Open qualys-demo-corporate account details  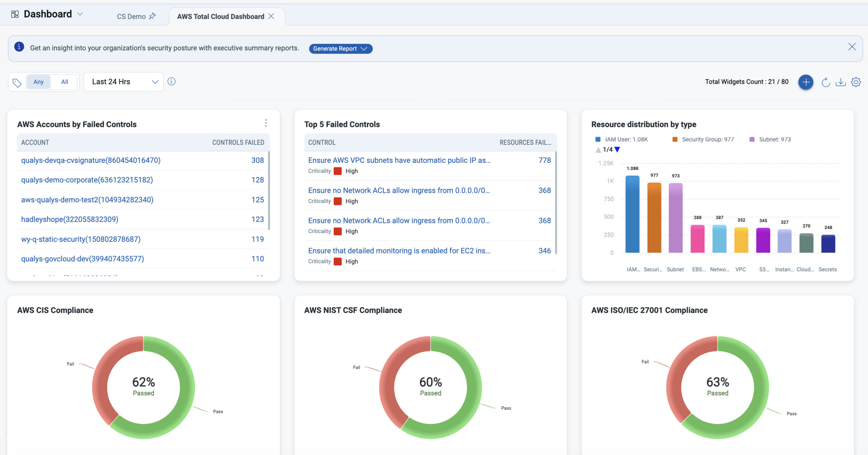87,179
